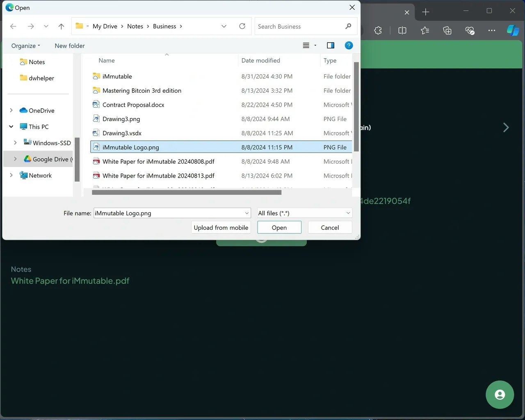Image resolution: width=525 pixels, height=420 pixels.
Task: Open Edge favorites star icon
Action: pos(425,30)
